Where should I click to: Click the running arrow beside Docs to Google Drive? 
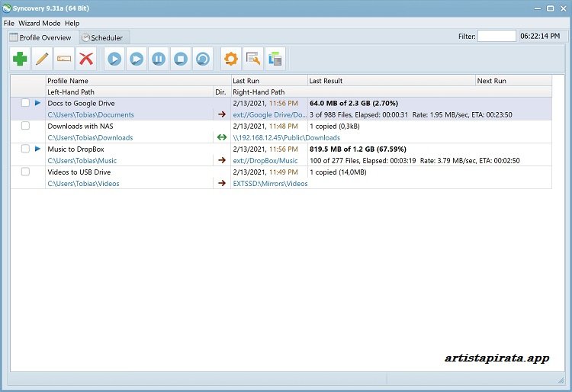(x=37, y=103)
